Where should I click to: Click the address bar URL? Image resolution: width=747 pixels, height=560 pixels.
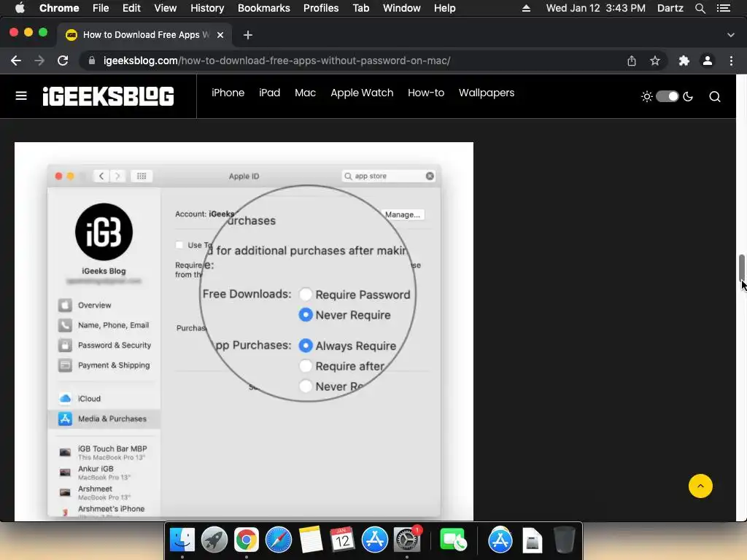[x=276, y=61]
